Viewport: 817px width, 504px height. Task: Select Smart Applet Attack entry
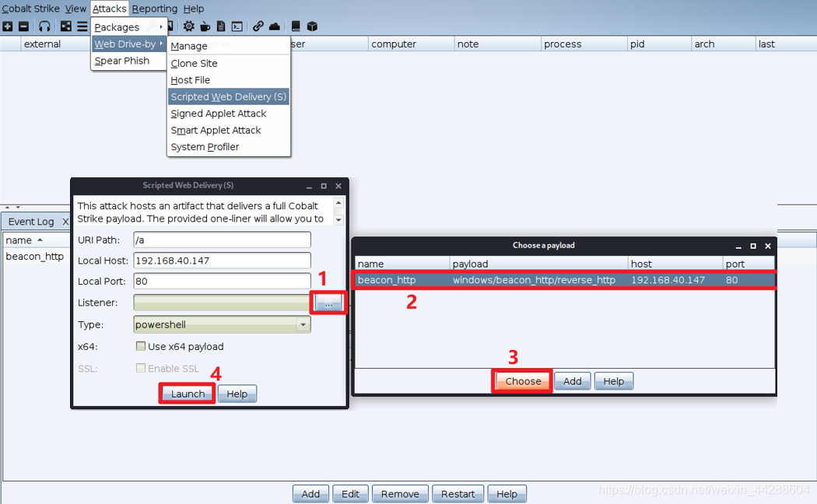pyautogui.click(x=228, y=130)
